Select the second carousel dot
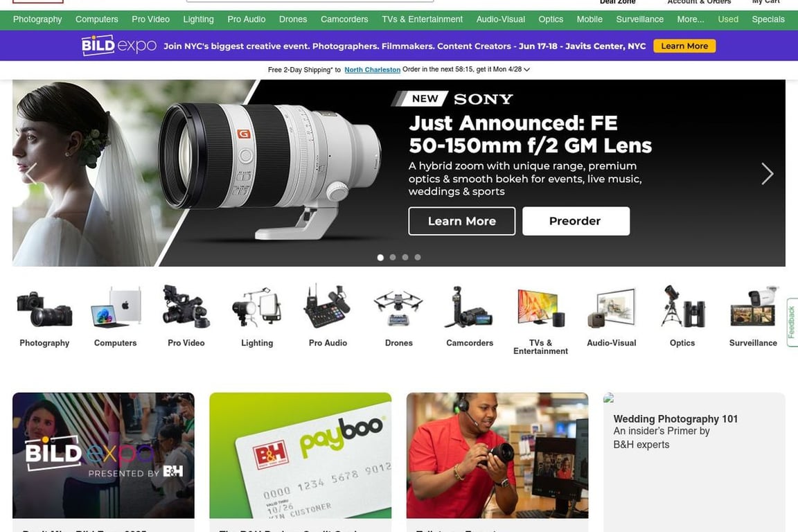 pyautogui.click(x=393, y=258)
